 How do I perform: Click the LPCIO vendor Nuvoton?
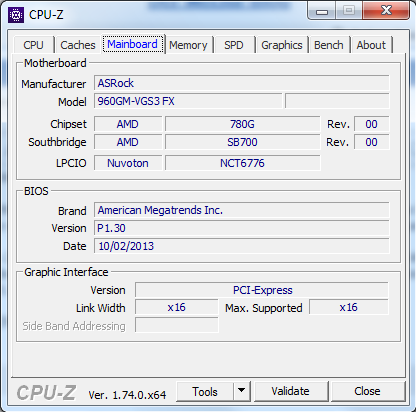point(128,163)
